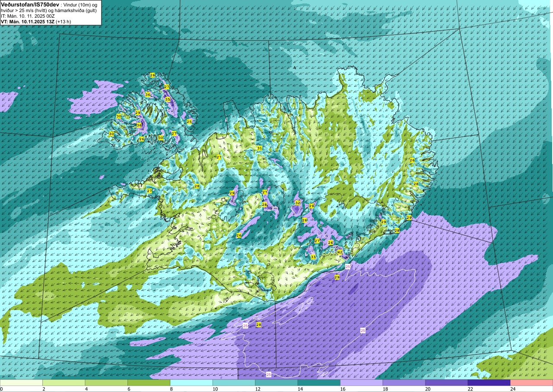Select the light cyan 8–10 m/s legend swatch

[x=191, y=383]
